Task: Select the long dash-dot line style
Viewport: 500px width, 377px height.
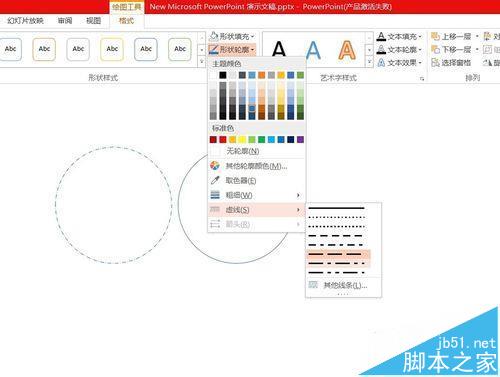Action: pos(337,263)
